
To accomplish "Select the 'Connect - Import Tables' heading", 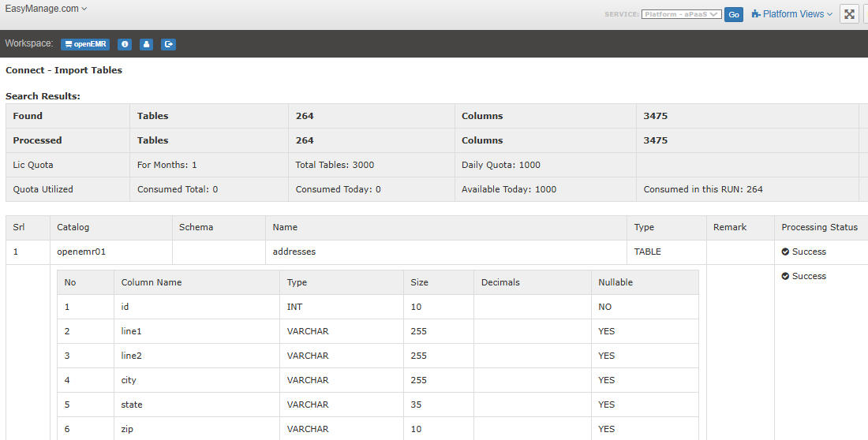I will click(x=64, y=70).
